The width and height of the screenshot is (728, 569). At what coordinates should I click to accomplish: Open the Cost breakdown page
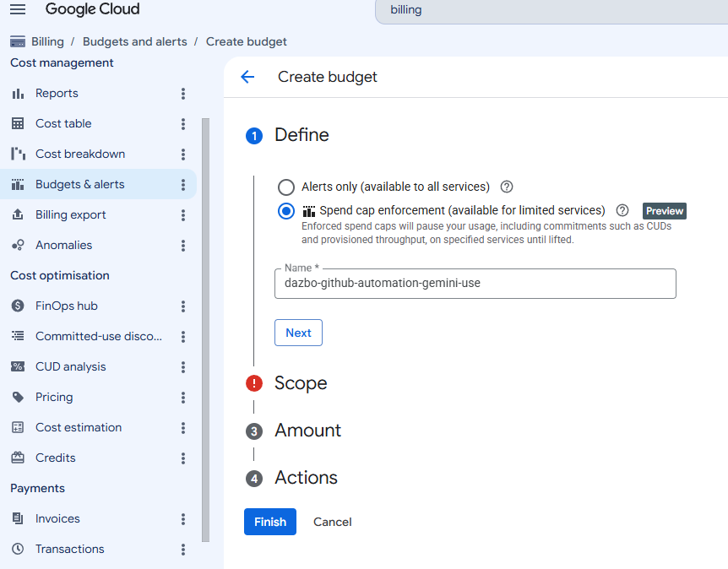tap(80, 154)
